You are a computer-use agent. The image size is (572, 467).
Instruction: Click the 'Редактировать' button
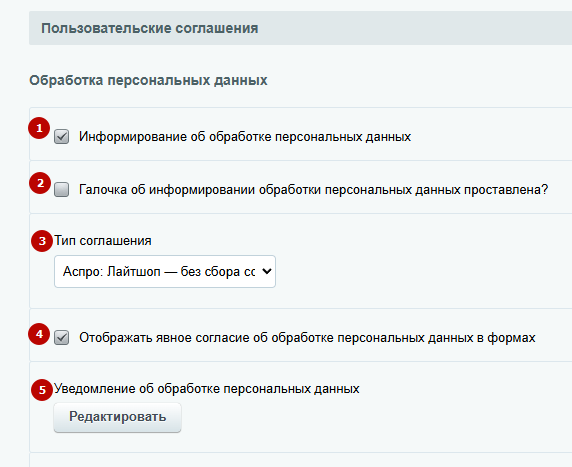click(117, 417)
